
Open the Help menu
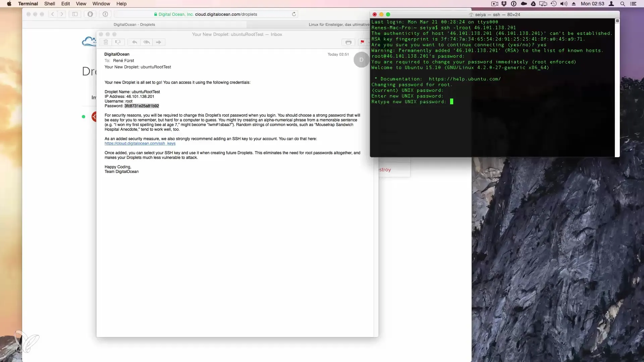click(x=121, y=4)
